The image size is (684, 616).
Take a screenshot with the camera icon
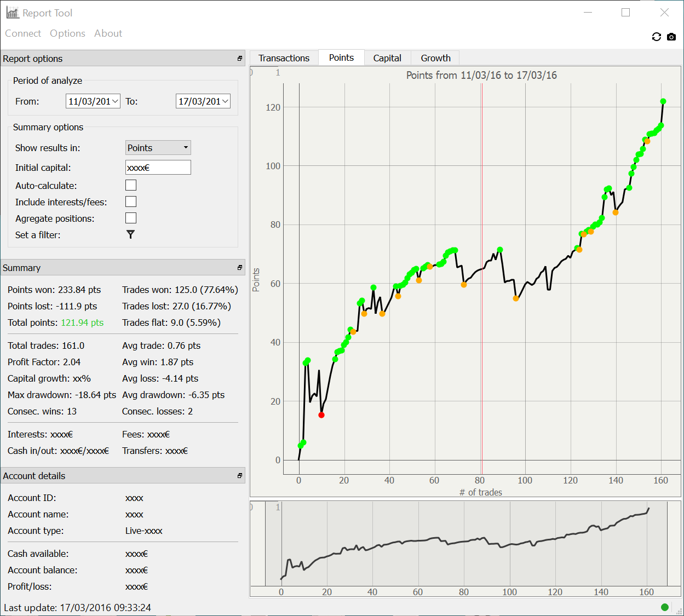[x=671, y=37]
